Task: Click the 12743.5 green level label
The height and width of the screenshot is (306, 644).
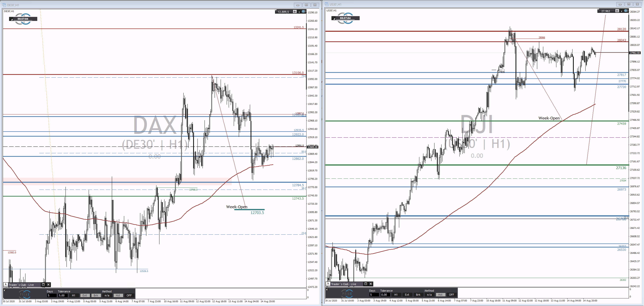Action: pyautogui.click(x=298, y=199)
